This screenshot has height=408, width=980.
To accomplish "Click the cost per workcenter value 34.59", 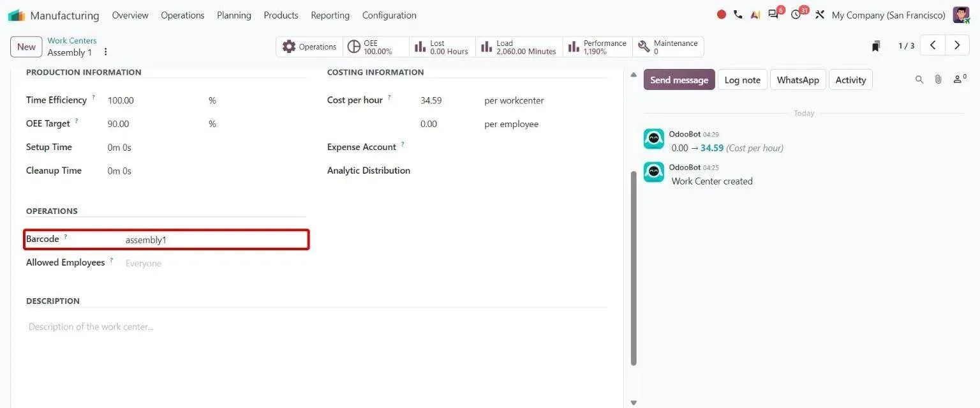I will coord(431,101).
